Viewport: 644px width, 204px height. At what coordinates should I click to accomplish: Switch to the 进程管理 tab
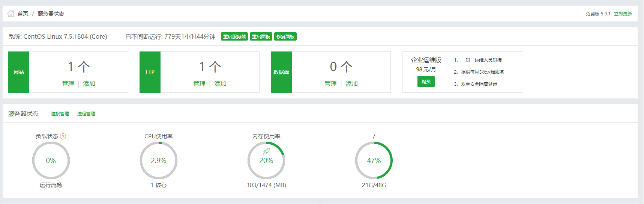point(86,114)
